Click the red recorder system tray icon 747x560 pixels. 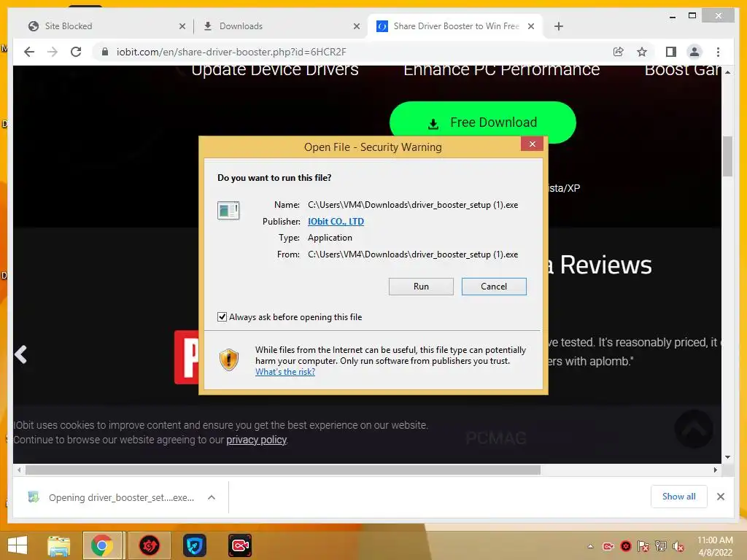pyautogui.click(x=608, y=546)
